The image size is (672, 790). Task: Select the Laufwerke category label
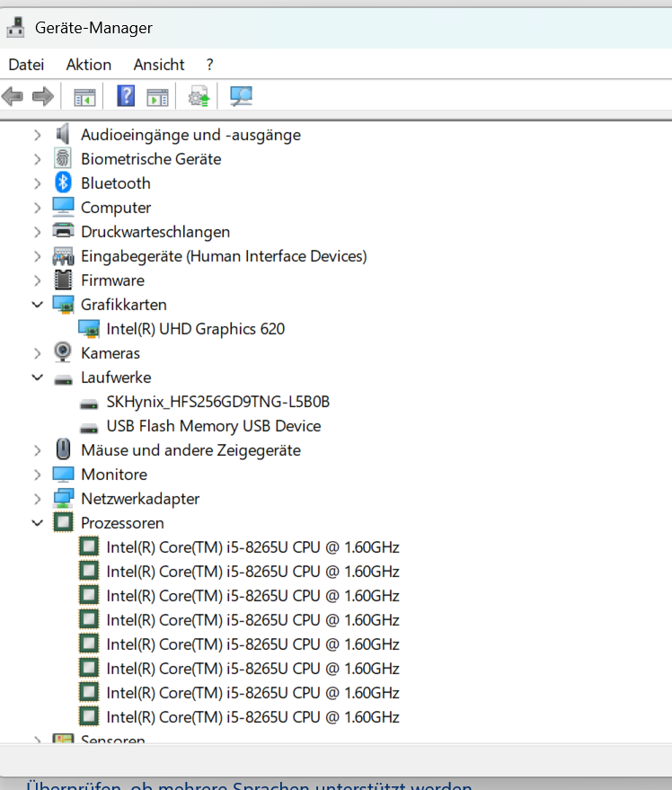click(x=116, y=377)
